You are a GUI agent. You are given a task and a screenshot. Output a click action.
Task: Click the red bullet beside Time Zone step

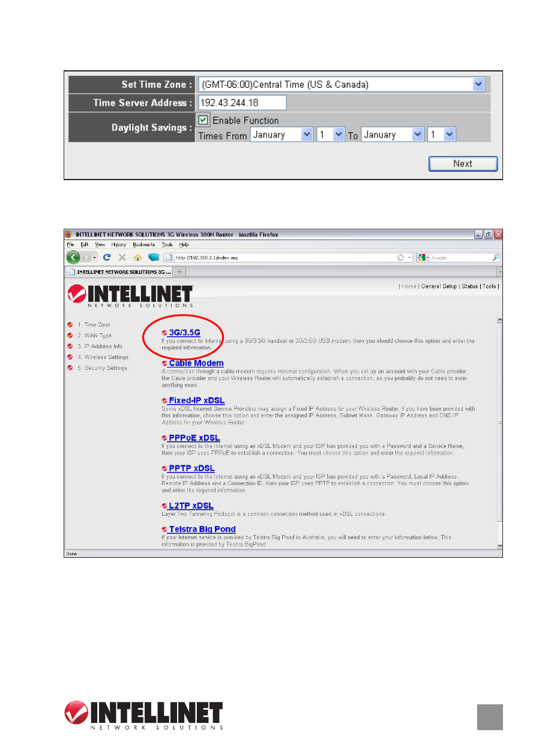[x=70, y=325]
